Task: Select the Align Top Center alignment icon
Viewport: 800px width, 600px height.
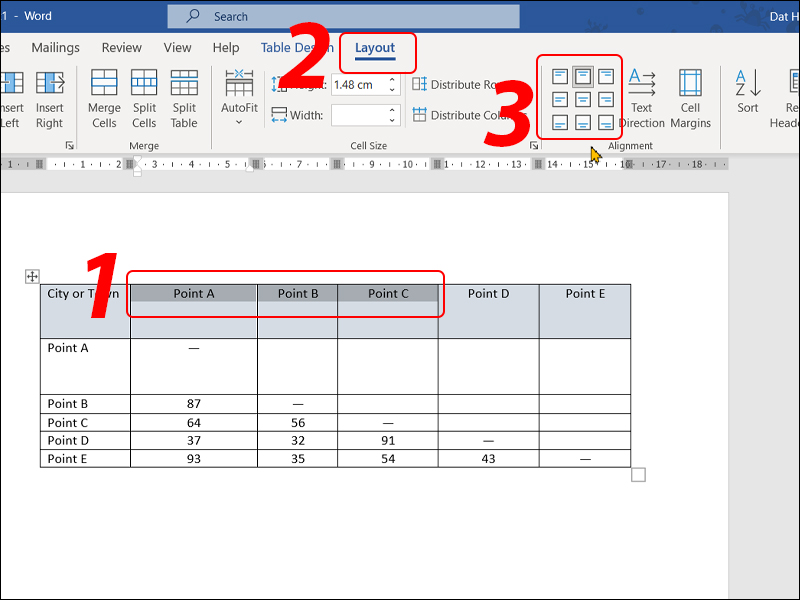Action: (582, 77)
